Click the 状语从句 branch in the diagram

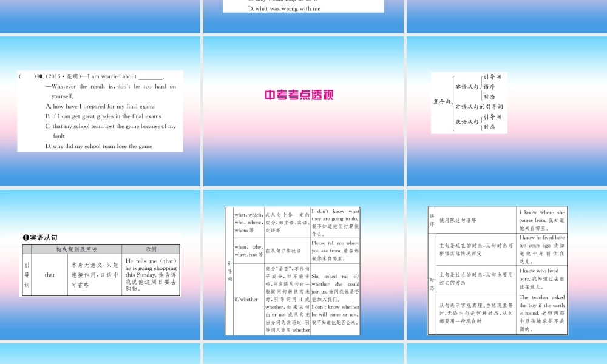coord(467,121)
